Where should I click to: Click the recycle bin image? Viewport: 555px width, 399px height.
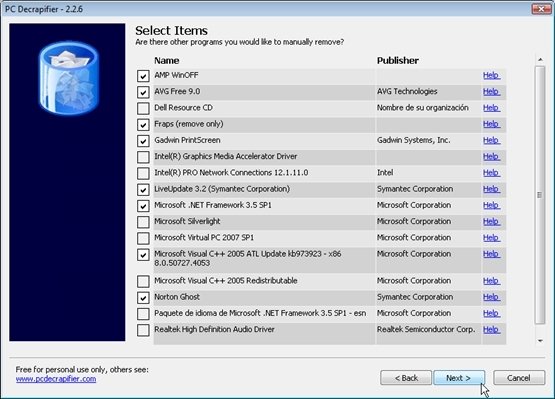coord(69,78)
